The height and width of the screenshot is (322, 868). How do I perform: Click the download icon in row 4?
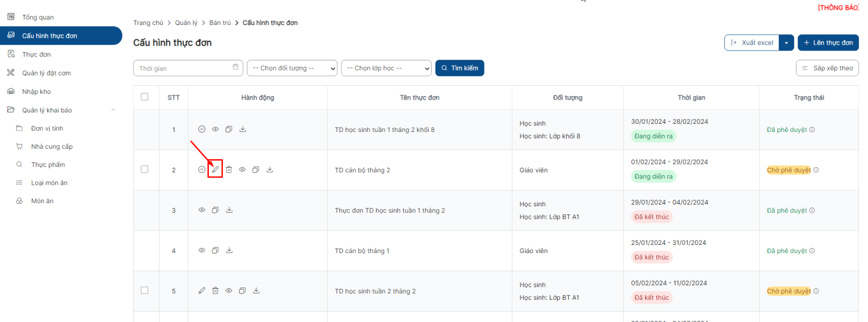pos(229,250)
